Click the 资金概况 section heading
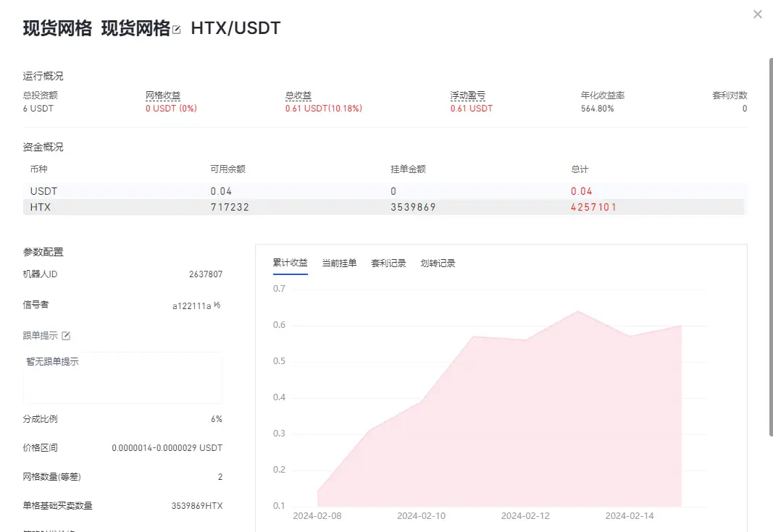 click(43, 147)
